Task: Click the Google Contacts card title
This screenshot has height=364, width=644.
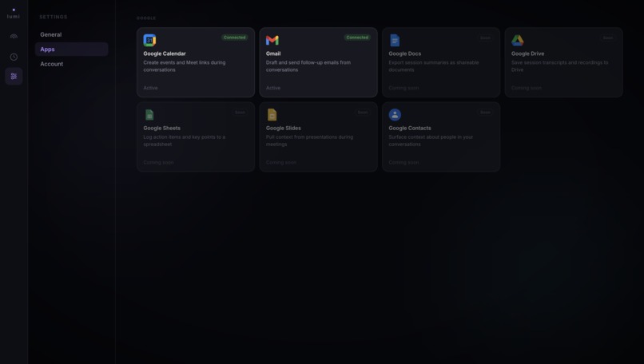Action: 409,128
